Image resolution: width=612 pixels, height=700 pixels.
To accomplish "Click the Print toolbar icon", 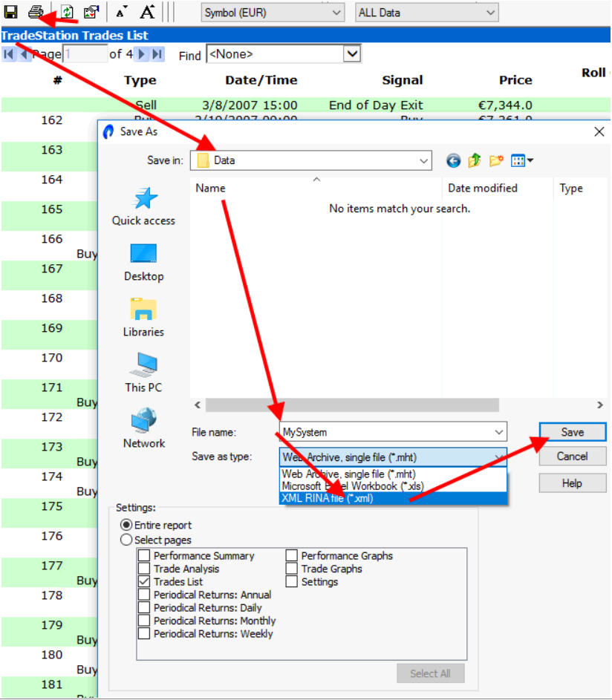I will point(35,12).
